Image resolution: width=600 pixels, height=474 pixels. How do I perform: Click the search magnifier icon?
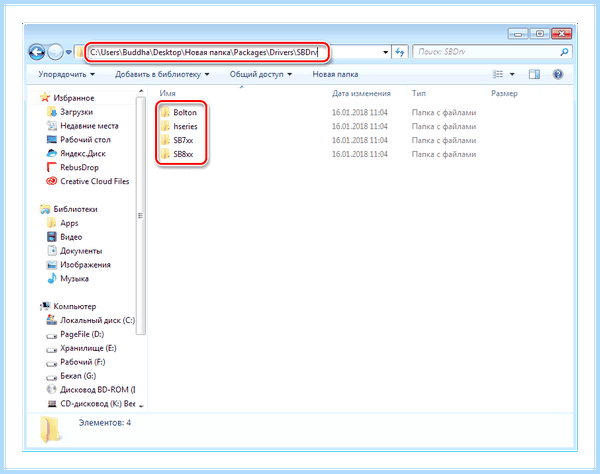pos(564,52)
